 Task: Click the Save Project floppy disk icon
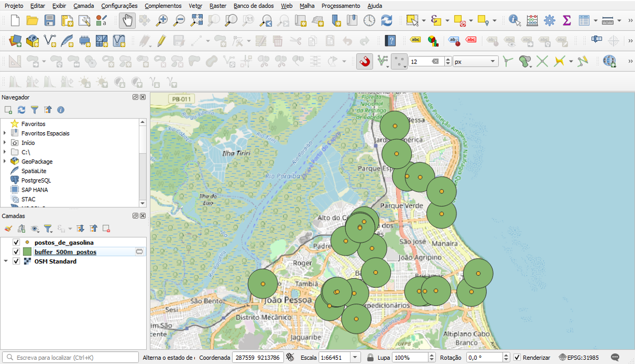[x=50, y=21]
